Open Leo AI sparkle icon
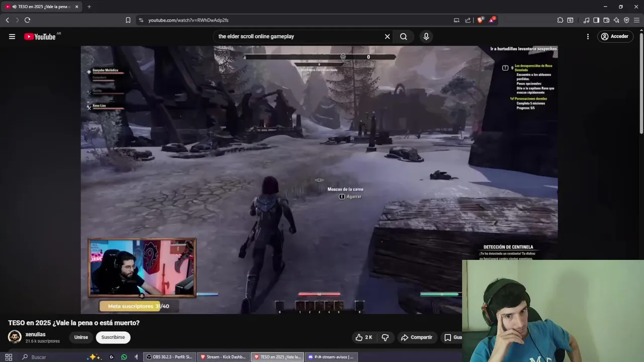The height and width of the screenshot is (362, 644). click(616, 20)
